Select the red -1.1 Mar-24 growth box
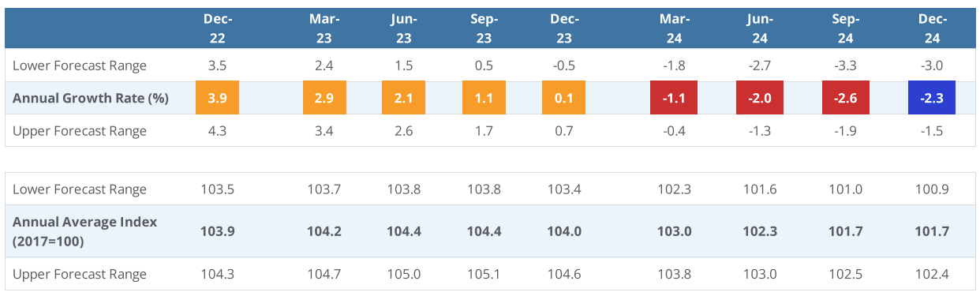The height and width of the screenshot is (296, 980). pos(673,98)
